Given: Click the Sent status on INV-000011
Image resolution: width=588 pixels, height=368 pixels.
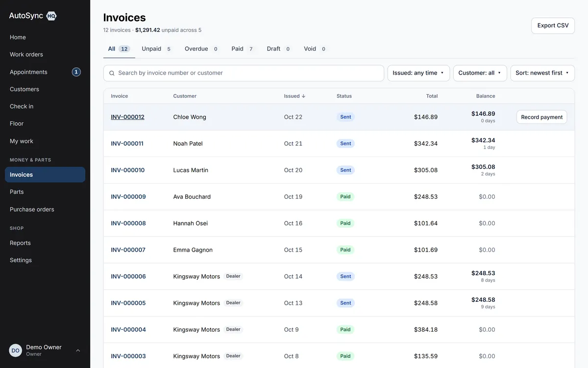Looking at the screenshot, I should point(345,144).
